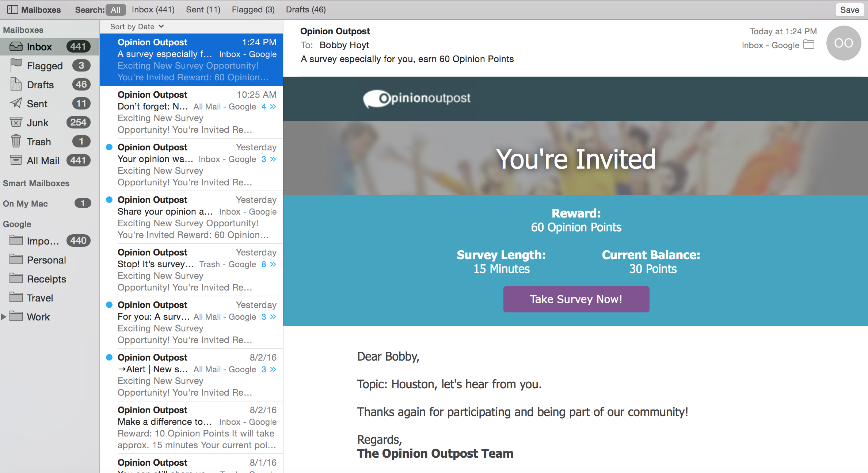
Task: Click unread dot on 'For you: A surv…' message
Action: 109,305
